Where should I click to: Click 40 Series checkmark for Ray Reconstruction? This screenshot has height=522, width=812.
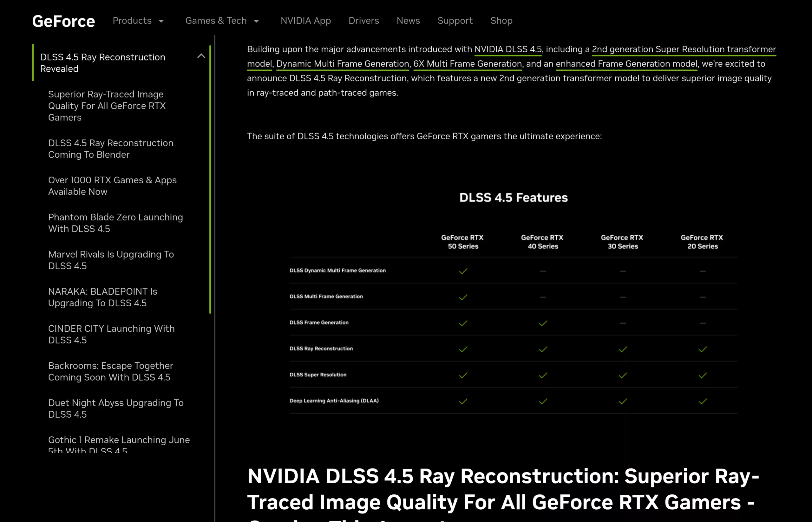point(543,349)
